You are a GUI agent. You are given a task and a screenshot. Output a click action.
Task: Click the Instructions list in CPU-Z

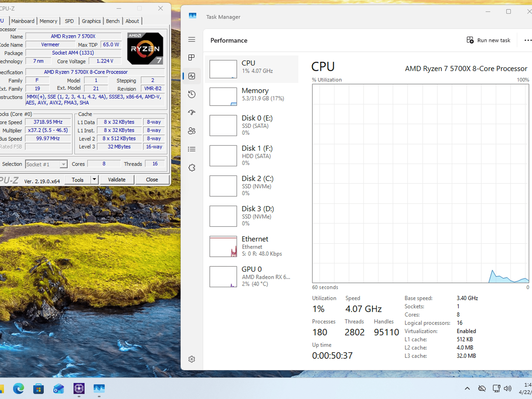pyautogui.click(x=95, y=100)
